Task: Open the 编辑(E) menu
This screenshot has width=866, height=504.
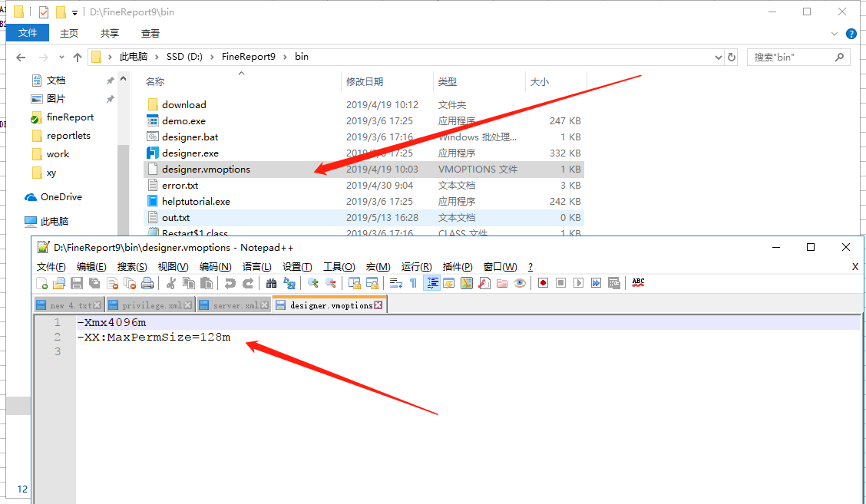Action: click(91, 267)
